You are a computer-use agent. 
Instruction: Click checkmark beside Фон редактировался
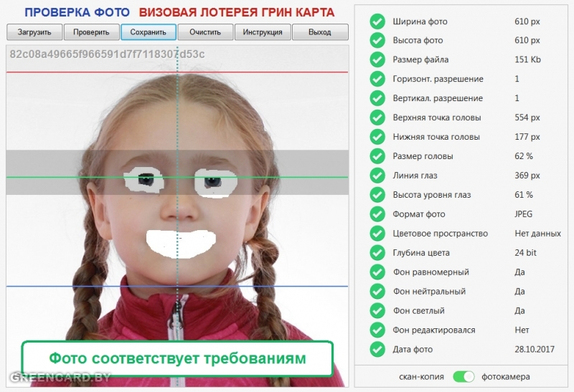[x=377, y=330]
